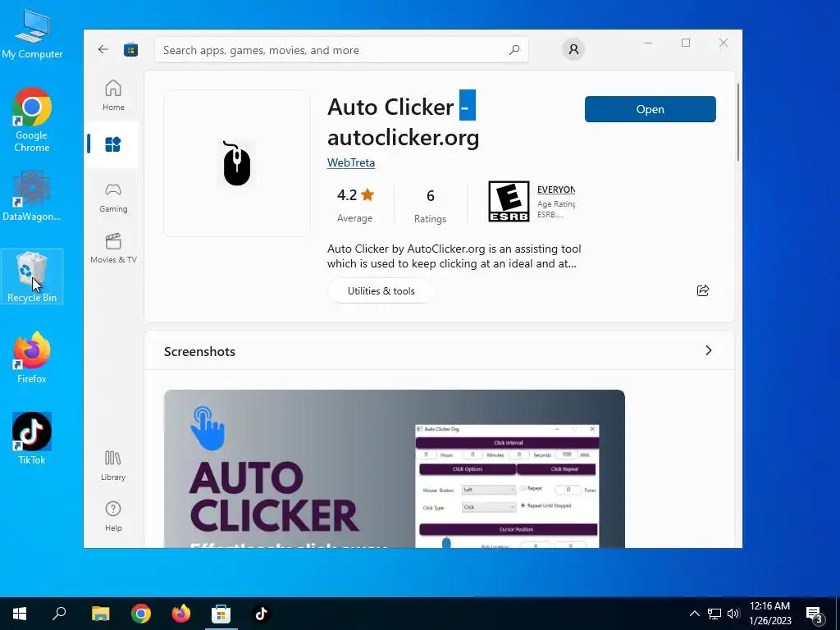Click the network tray icon

tap(714, 614)
